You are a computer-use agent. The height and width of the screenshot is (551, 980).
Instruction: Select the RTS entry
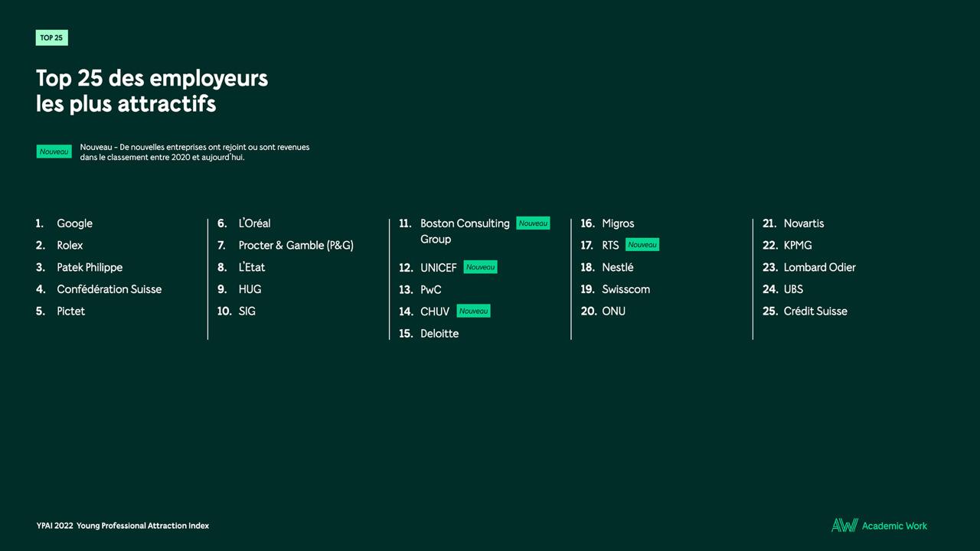(610, 245)
